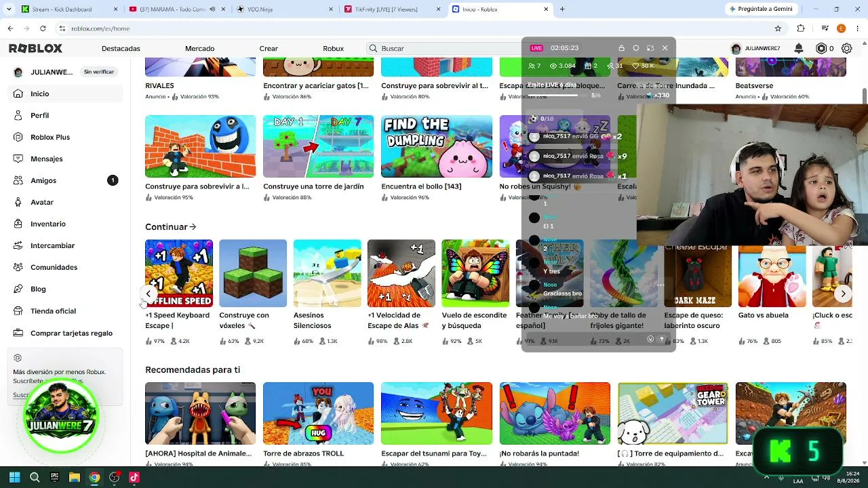Image resolution: width=868 pixels, height=488 pixels.
Task: Click the Comunidades group icon
Action: (18, 267)
